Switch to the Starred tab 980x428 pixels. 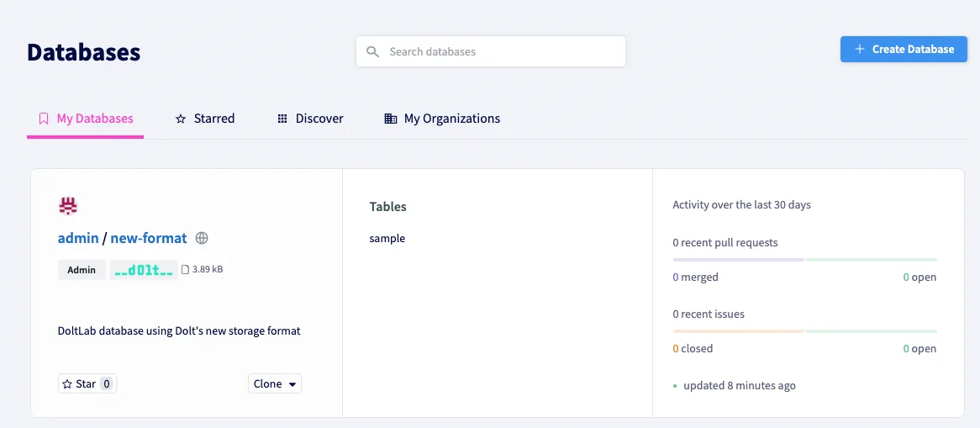click(204, 119)
